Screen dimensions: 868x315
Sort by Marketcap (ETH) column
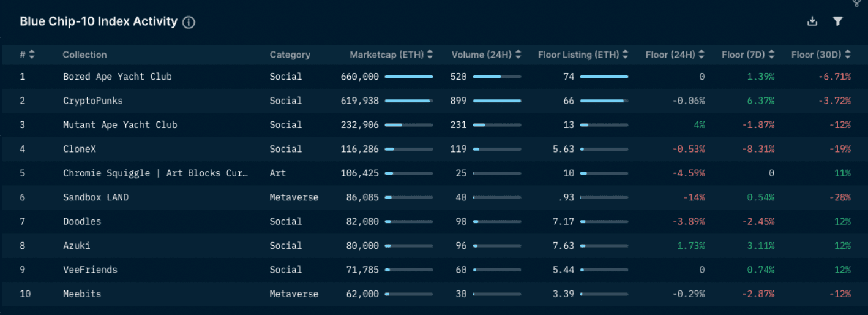pos(430,55)
